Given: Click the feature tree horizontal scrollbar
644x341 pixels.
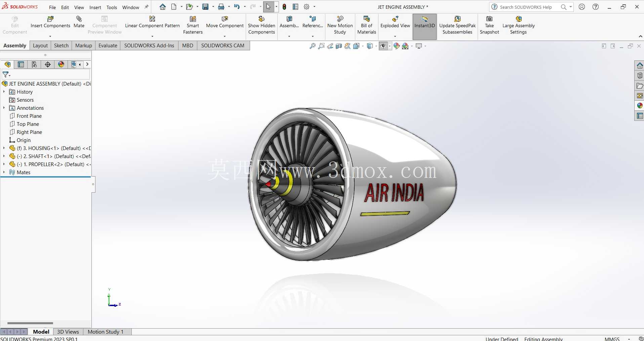Looking at the screenshot, I should [x=30, y=323].
